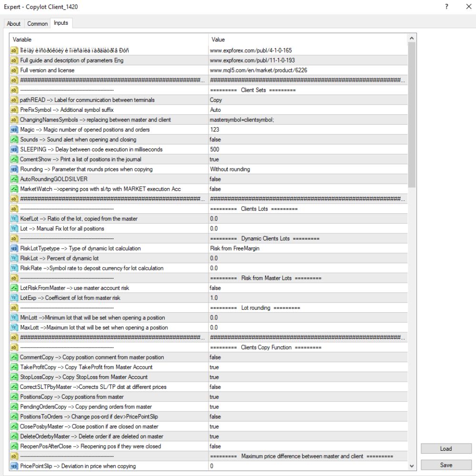Click the Save button
Image resolution: width=476 pixels, height=476 pixels.
pyautogui.click(x=446, y=465)
